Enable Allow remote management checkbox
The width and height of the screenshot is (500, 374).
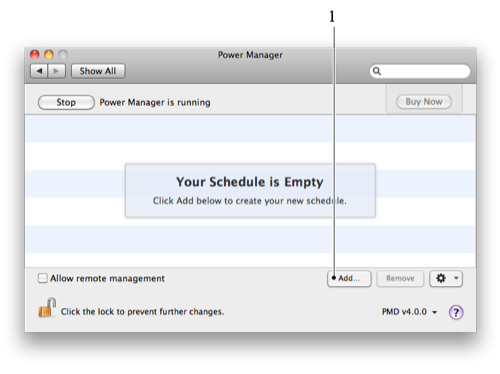click(43, 278)
